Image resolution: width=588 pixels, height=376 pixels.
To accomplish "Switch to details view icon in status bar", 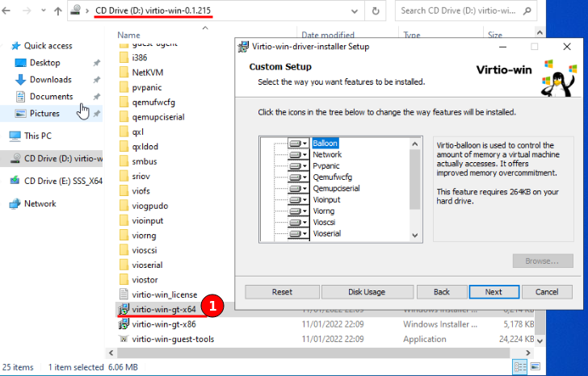I will point(520,366).
